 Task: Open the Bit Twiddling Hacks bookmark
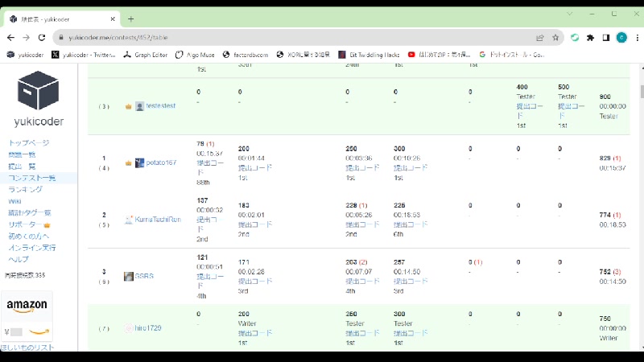click(x=369, y=55)
